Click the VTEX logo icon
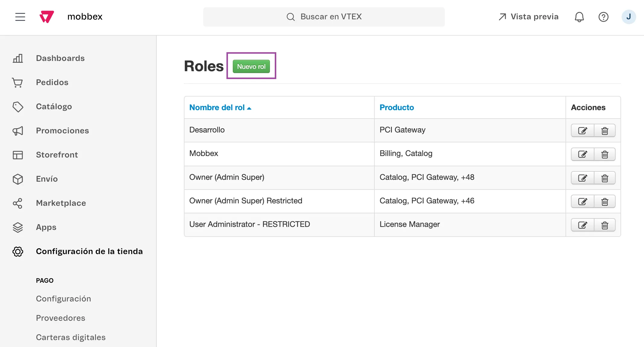This screenshot has height=347, width=644. 47,17
